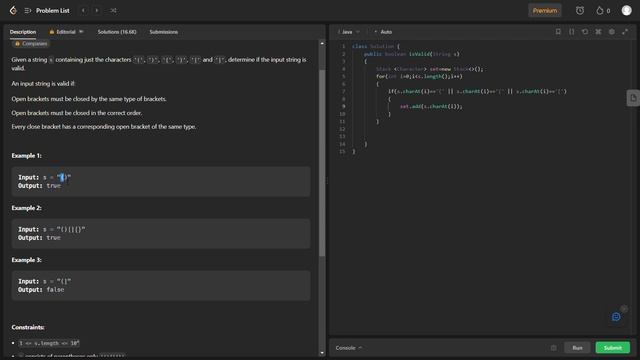Screen dimensions: 640x360
Task: Expand the Console panel
Action: click(x=349, y=348)
